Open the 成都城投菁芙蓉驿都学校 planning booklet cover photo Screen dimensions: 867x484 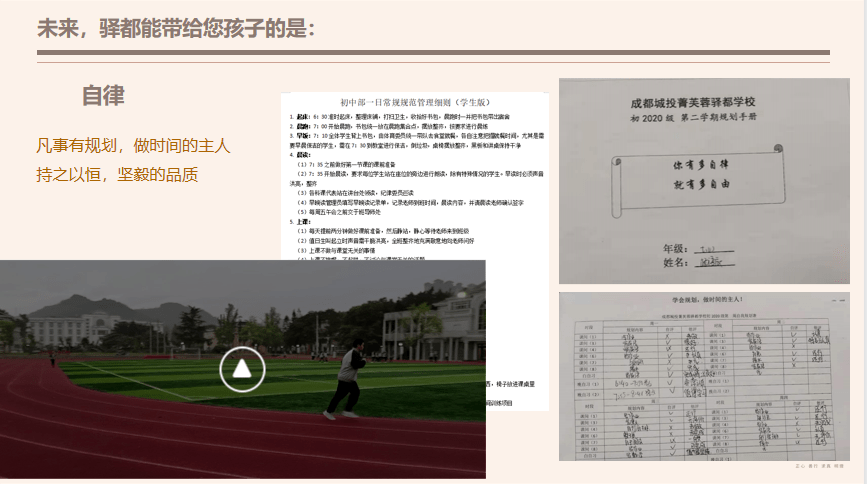704,181
